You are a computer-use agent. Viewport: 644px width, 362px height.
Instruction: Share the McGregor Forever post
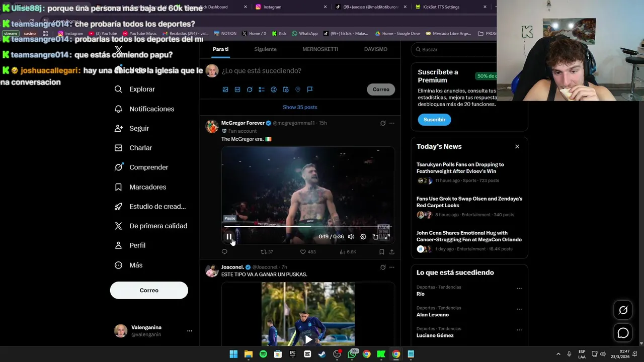click(392, 252)
